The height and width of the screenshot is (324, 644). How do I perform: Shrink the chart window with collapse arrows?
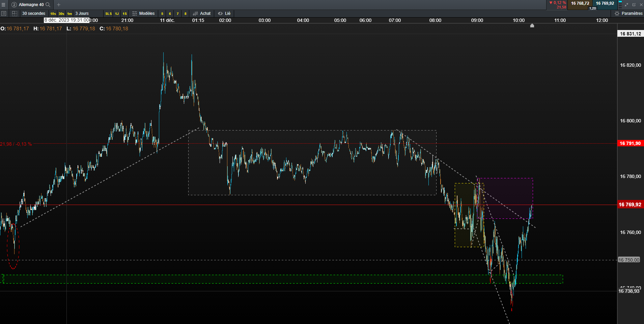[x=626, y=5]
